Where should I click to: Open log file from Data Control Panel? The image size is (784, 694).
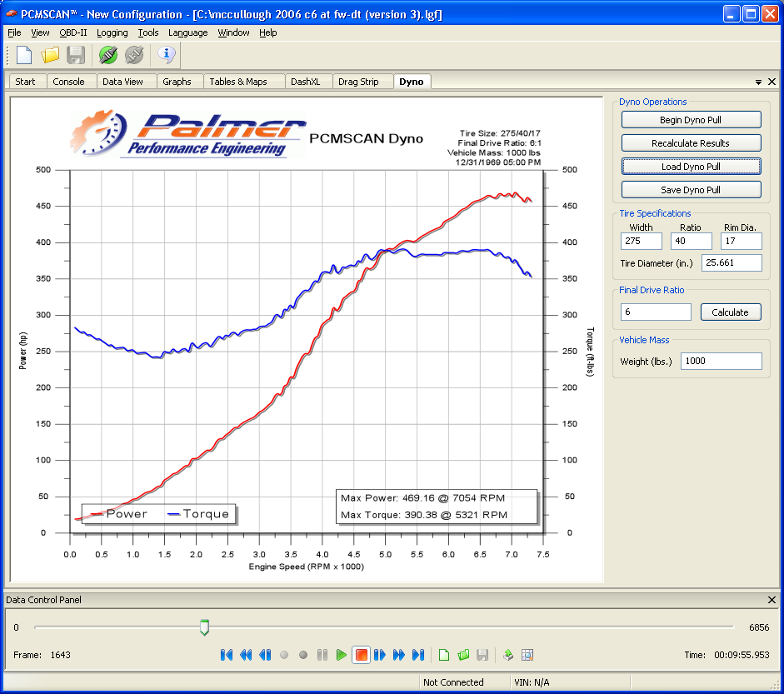click(x=463, y=655)
